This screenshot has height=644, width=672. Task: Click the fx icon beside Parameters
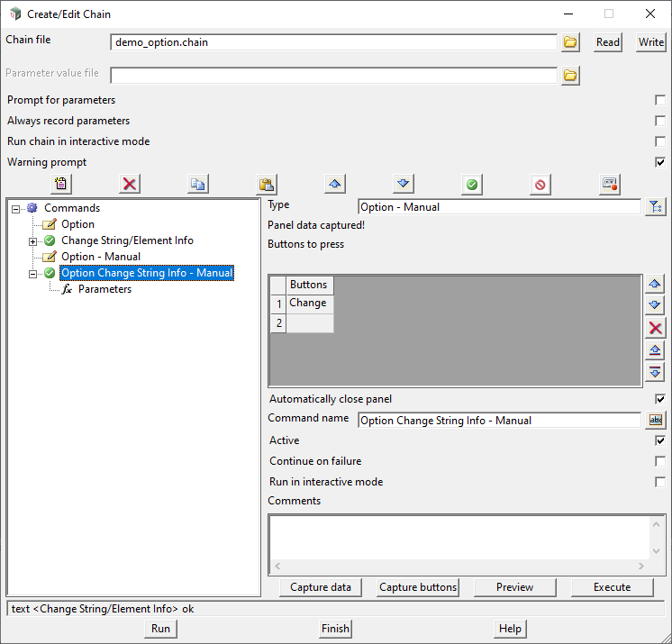pos(67,289)
